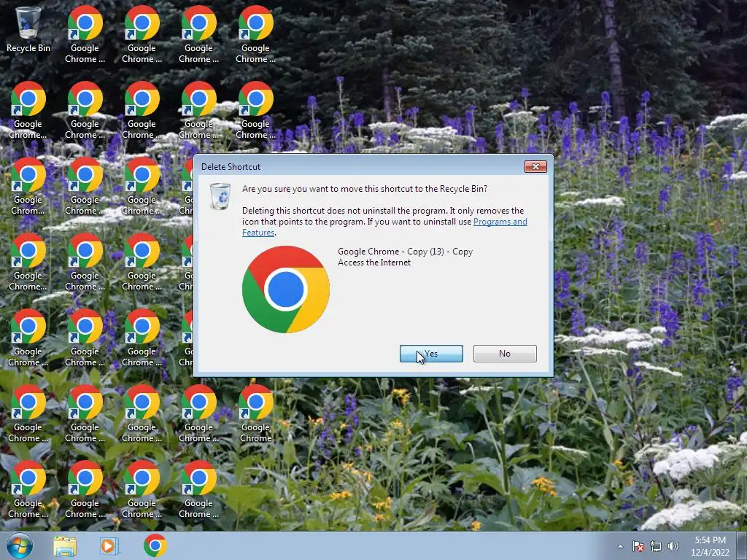
Task: Launch Windows Media Player from the taskbar
Action: tap(109, 545)
